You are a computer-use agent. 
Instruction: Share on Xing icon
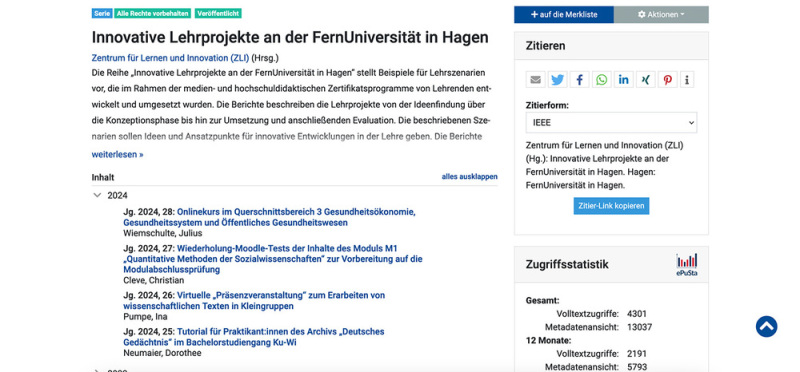click(x=645, y=80)
